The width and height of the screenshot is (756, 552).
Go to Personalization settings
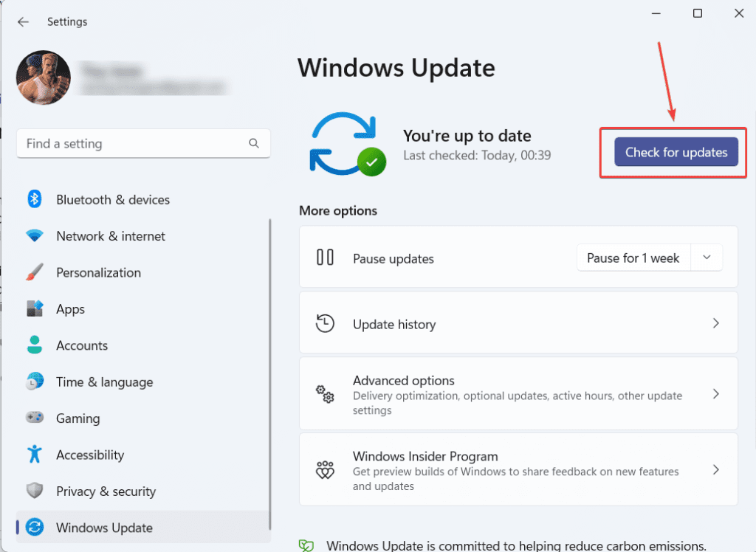[98, 273]
